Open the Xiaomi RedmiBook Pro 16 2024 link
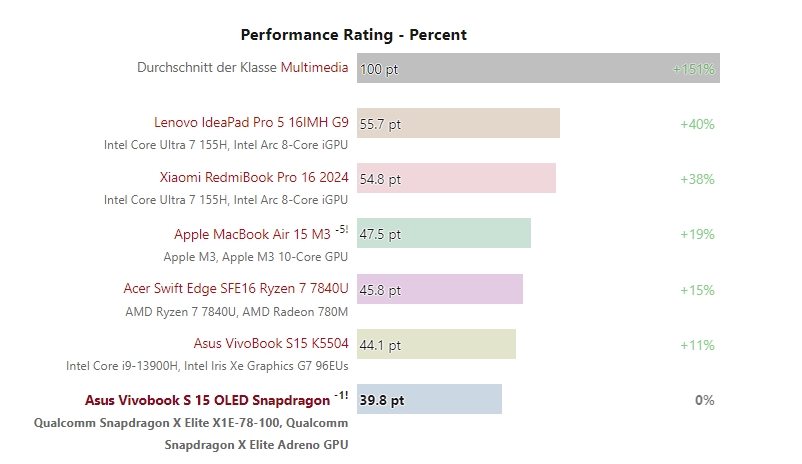 click(x=254, y=178)
